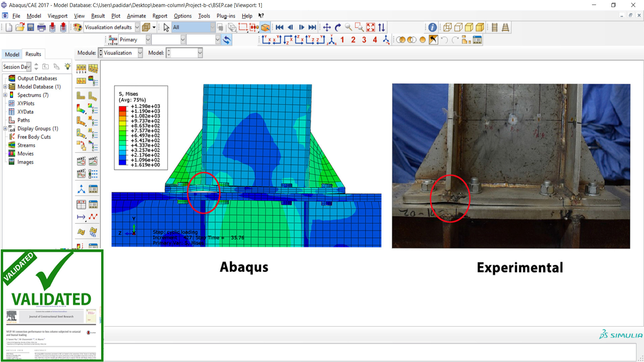Screen dimensions: 644x362
Task: Apply custom view 3
Action: click(x=364, y=40)
